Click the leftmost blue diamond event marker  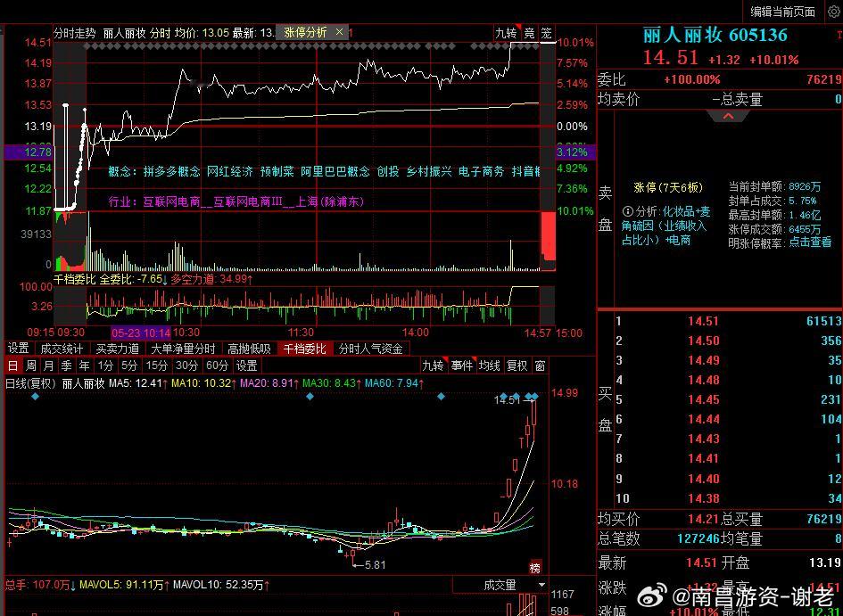(36, 397)
